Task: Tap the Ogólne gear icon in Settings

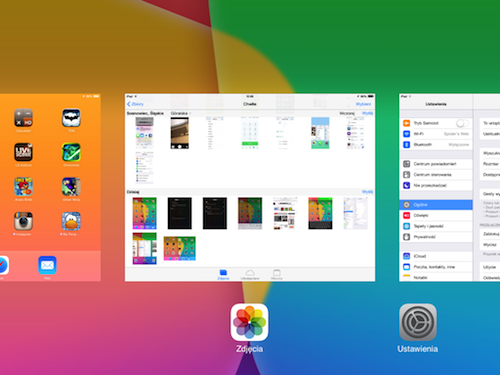Action: pyautogui.click(x=406, y=205)
